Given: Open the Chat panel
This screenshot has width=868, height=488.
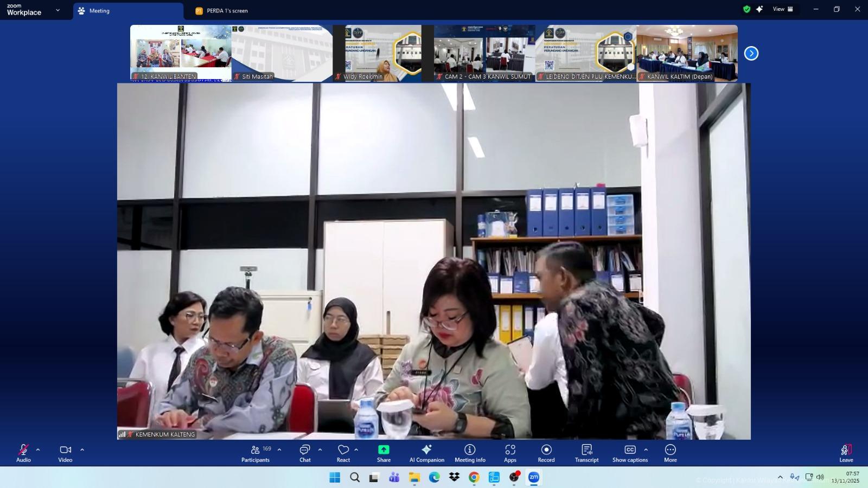Looking at the screenshot, I should [x=305, y=453].
